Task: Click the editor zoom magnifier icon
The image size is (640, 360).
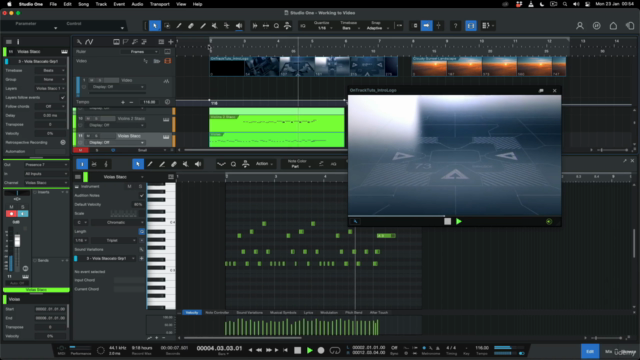Action: (x=233, y=164)
